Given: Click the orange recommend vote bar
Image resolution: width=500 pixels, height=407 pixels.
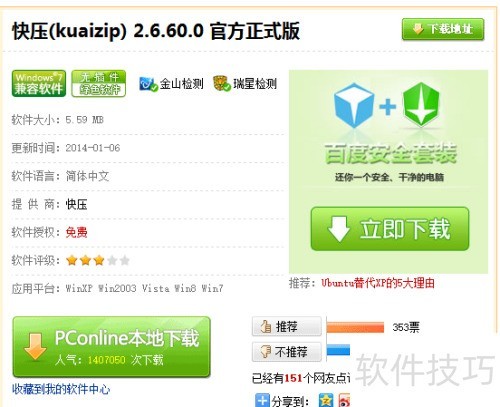Looking at the screenshot, I should [355, 327].
